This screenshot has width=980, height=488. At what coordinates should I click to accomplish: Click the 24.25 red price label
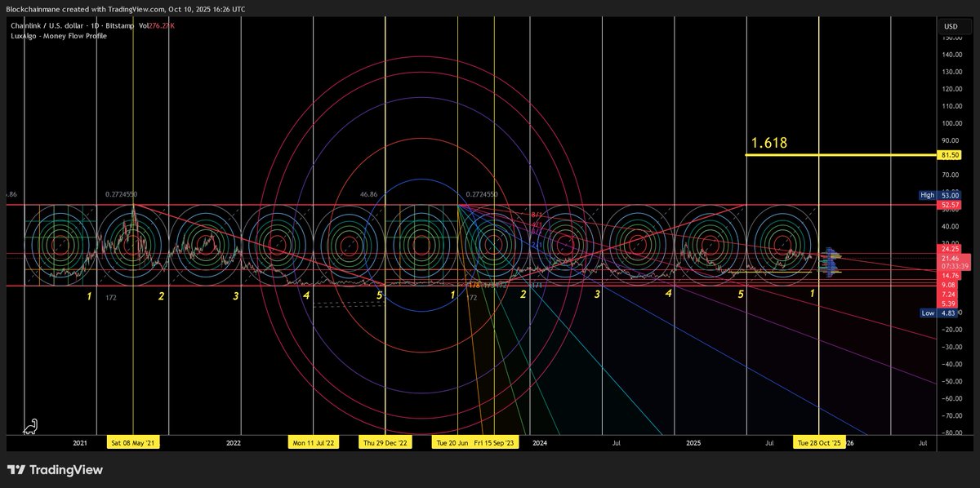pyautogui.click(x=951, y=248)
